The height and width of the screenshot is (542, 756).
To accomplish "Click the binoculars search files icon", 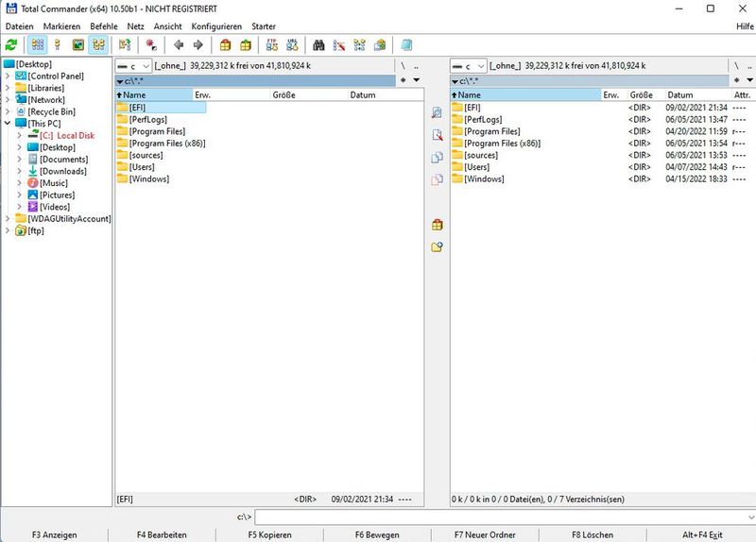I will coord(319,44).
